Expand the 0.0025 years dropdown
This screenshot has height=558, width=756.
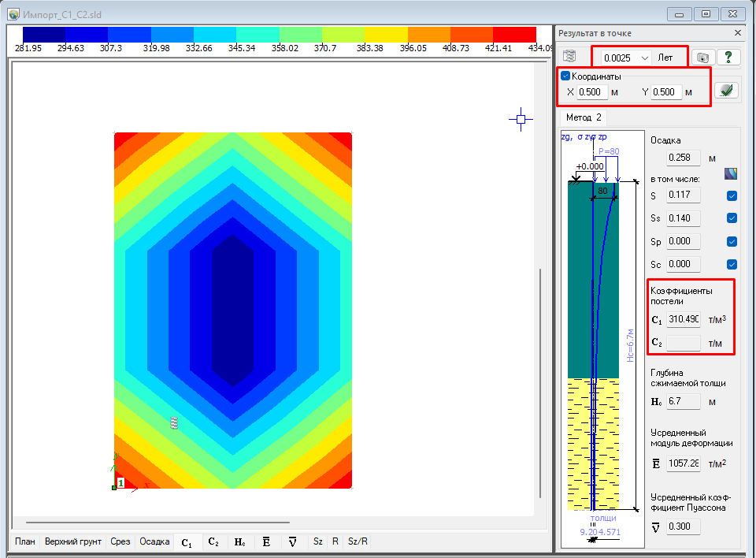click(645, 58)
